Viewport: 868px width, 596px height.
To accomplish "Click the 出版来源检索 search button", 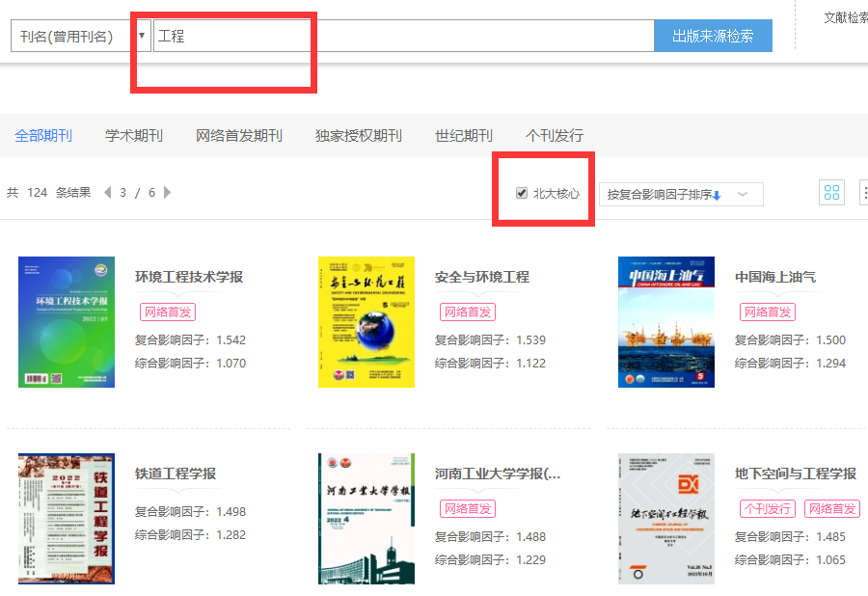I will tap(713, 36).
